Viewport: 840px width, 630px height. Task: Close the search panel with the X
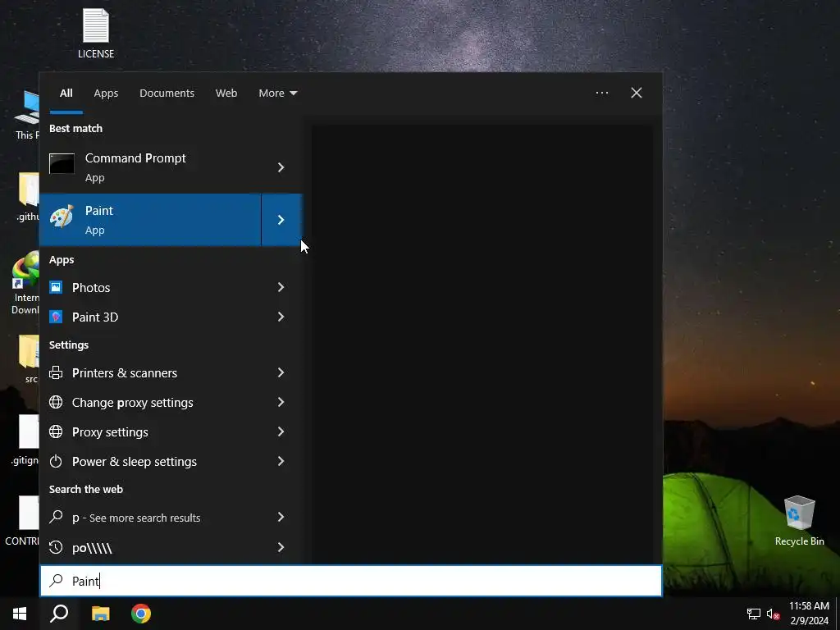click(637, 93)
